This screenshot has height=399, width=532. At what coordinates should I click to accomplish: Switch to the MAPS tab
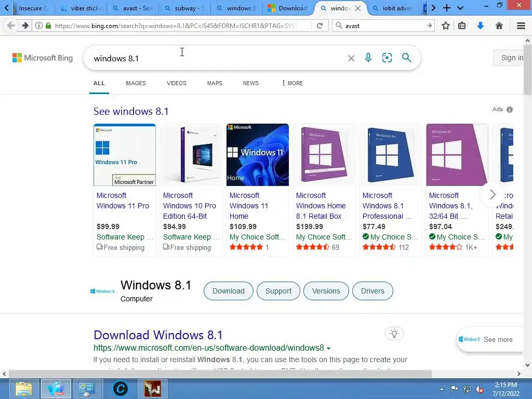(215, 83)
